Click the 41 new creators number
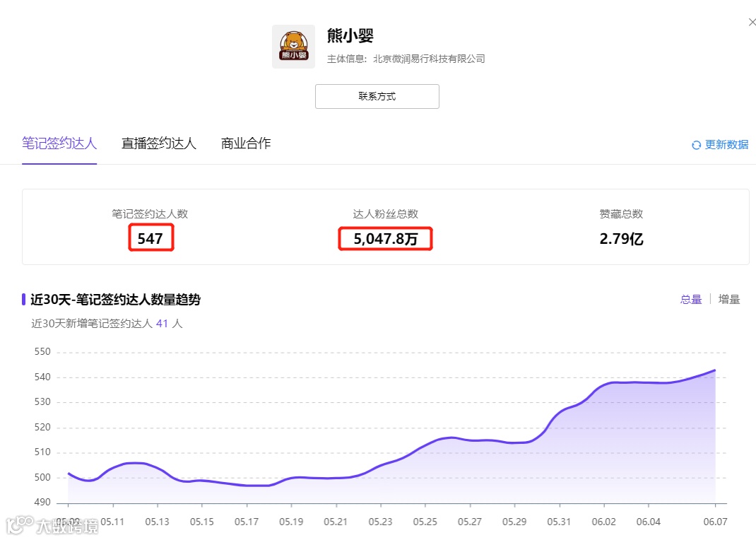 [162, 324]
